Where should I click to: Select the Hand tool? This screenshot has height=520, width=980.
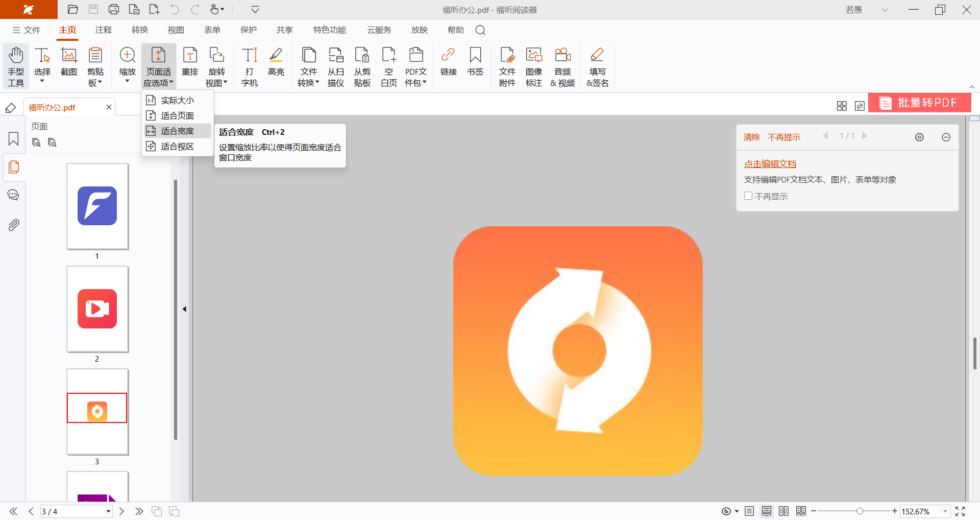pyautogui.click(x=16, y=66)
